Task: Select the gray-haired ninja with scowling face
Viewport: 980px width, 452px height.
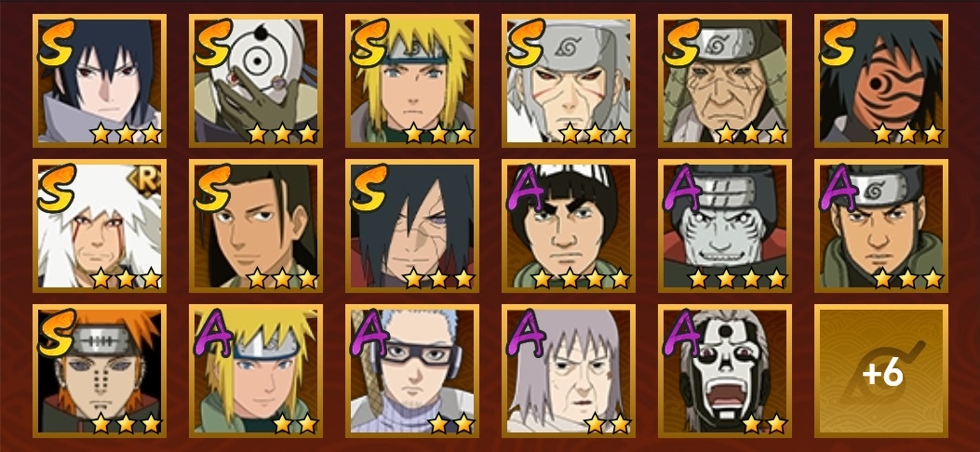Action: [568, 371]
